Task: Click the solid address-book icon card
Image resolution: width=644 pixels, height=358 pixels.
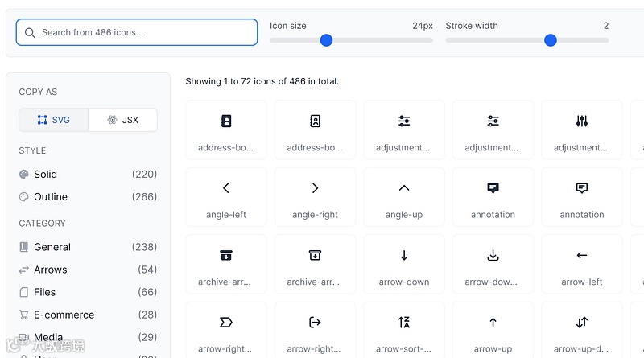Action: point(226,129)
